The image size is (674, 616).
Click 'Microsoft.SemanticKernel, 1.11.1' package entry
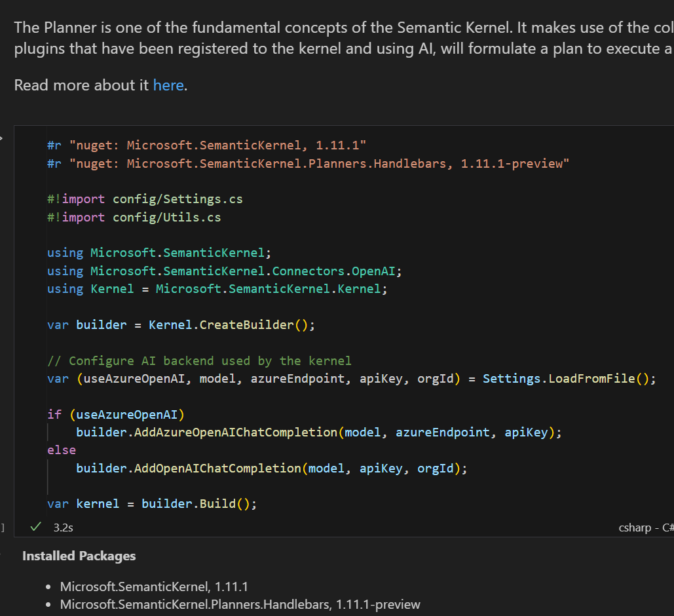tap(154, 587)
